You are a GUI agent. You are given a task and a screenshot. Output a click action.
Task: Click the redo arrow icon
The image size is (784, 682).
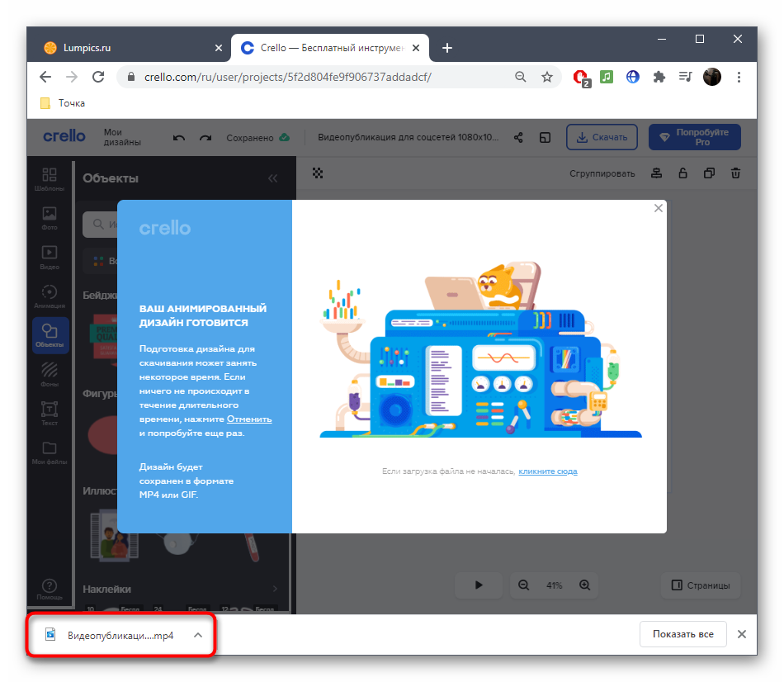point(205,138)
